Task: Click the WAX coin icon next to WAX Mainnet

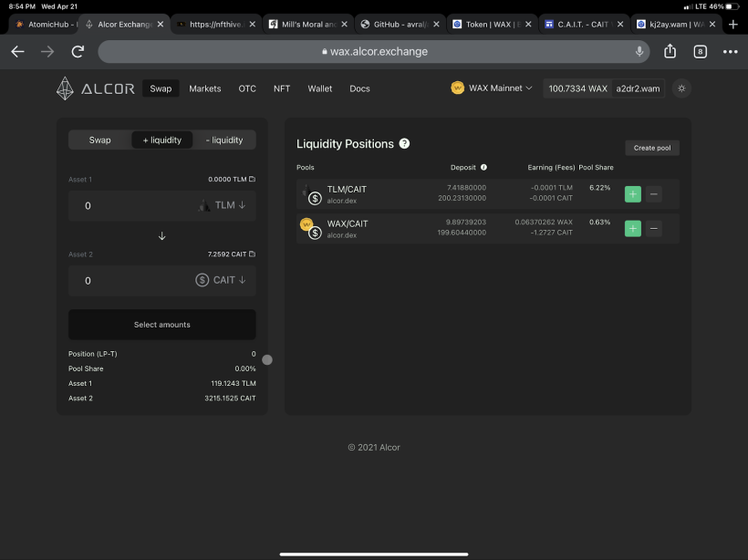Action: click(x=458, y=88)
